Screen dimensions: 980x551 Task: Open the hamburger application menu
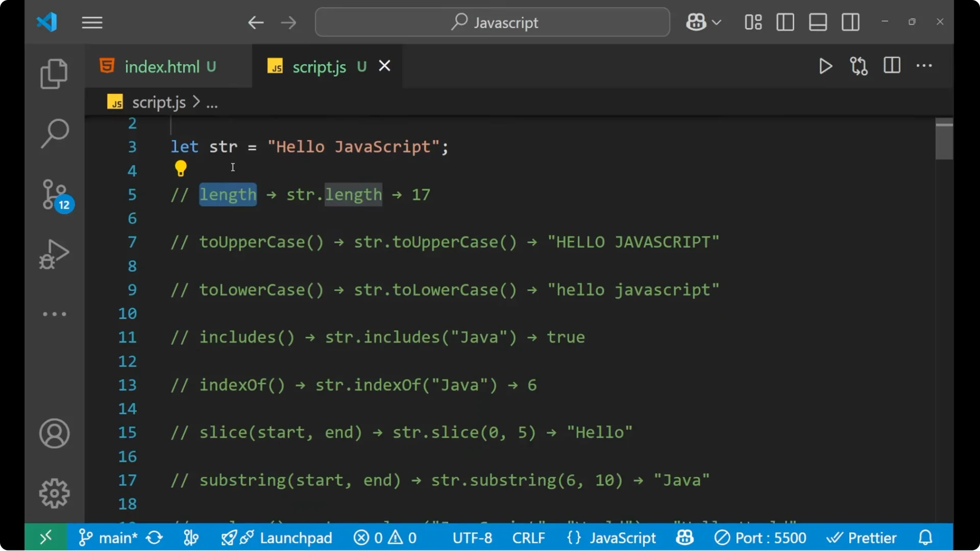pos(92,22)
